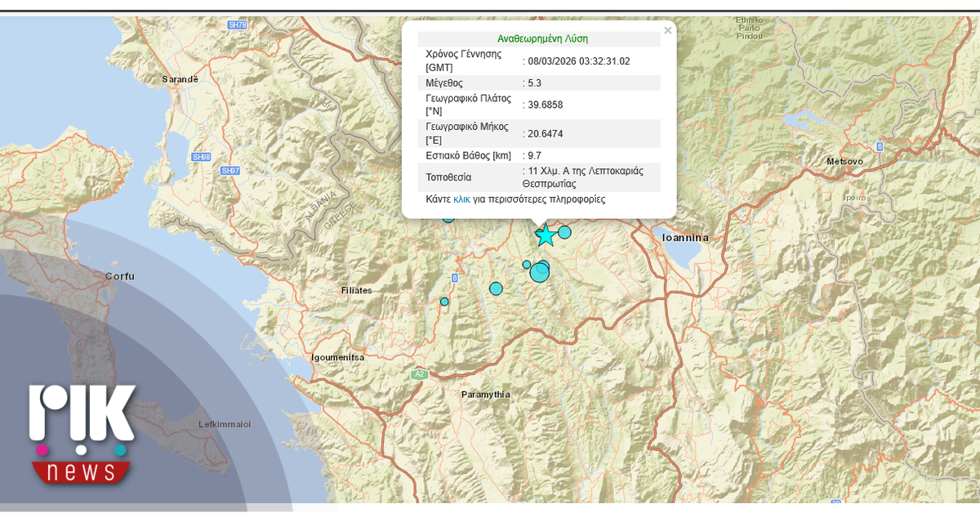980x513 pixels.
Task: Click the small circle left of largest circle
Action: 527,264
